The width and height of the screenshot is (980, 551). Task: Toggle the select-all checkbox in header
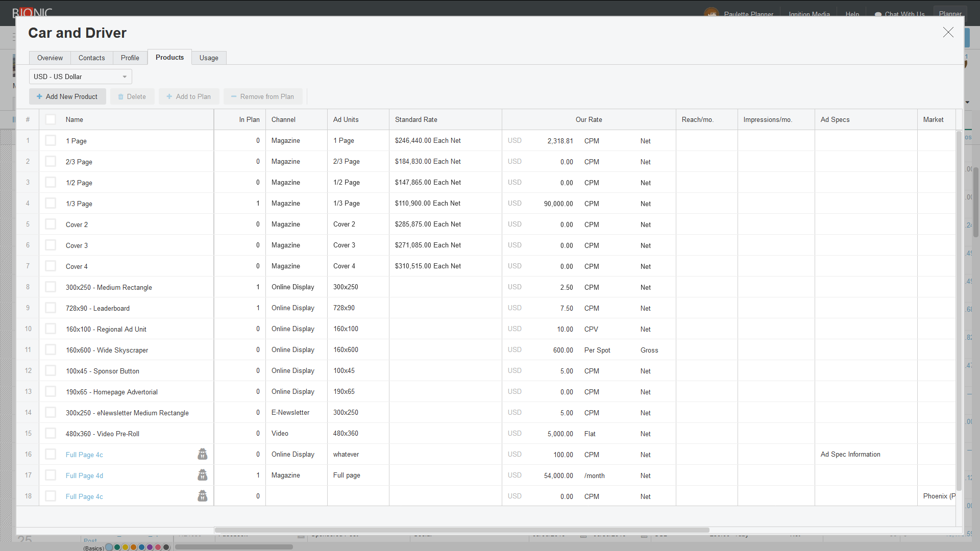51,119
